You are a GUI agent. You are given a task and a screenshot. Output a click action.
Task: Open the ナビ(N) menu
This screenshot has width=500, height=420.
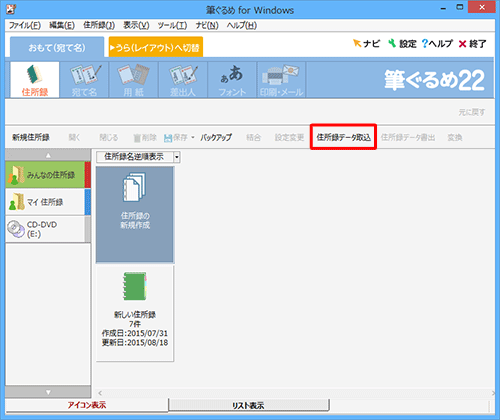[x=207, y=25]
